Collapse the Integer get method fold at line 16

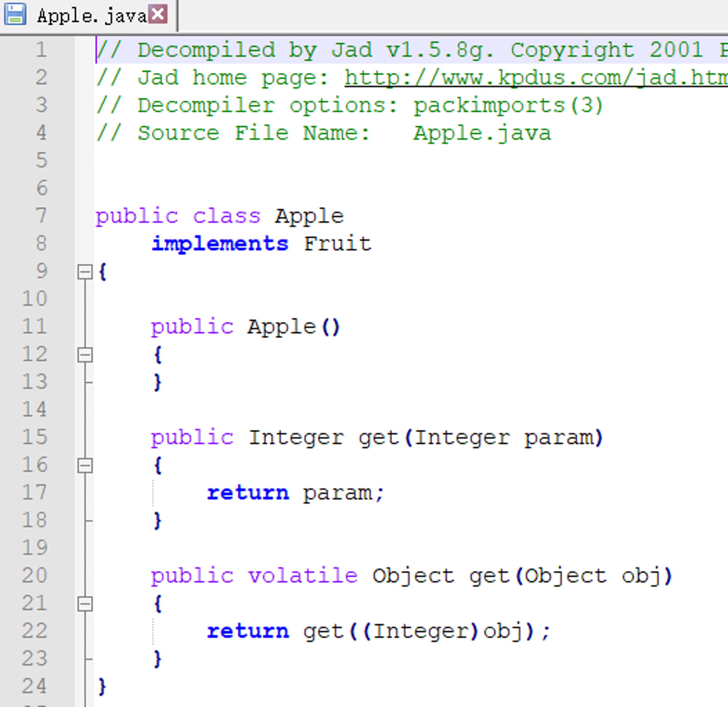click(x=85, y=466)
